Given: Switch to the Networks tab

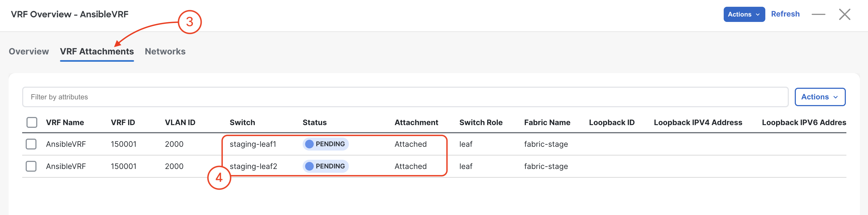Looking at the screenshot, I should click(165, 51).
